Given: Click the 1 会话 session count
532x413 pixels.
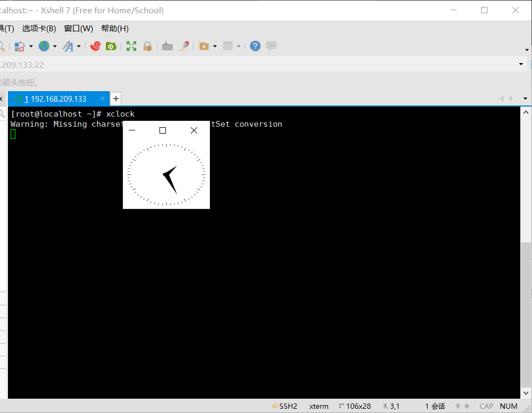Looking at the screenshot, I should (435, 406).
